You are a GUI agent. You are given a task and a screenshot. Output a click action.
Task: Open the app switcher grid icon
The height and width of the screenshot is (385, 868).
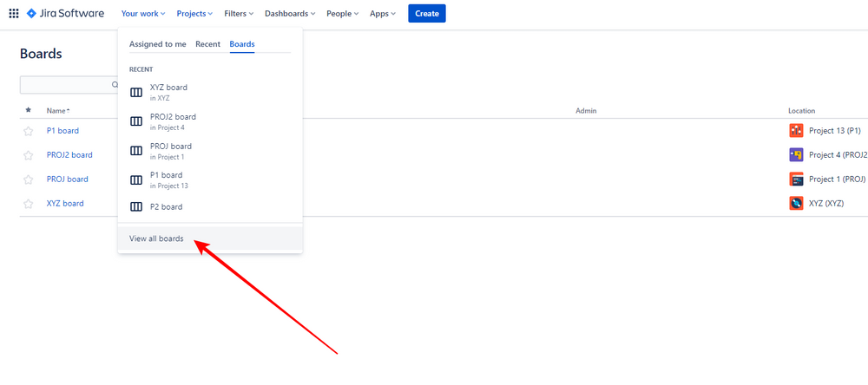tap(14, 13)
